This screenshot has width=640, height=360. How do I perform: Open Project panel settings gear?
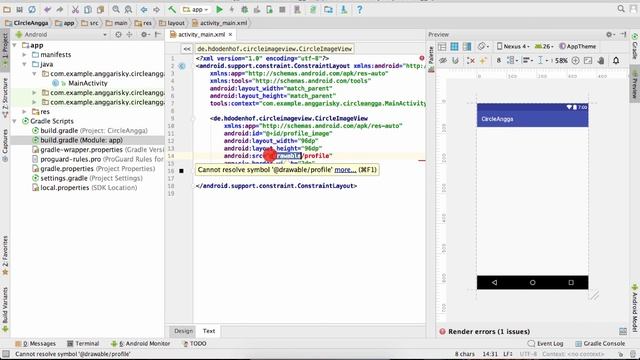[144, 35]
